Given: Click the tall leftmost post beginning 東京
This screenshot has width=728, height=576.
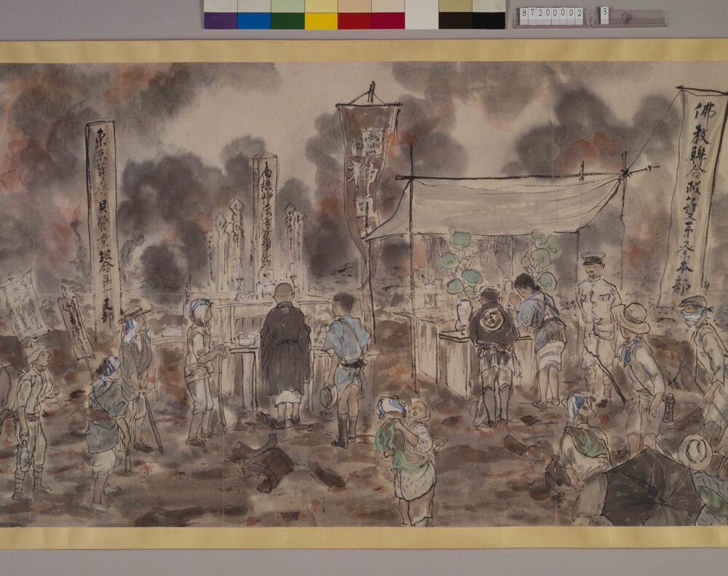Looking at the screenshot, I should tap(103, 218).
